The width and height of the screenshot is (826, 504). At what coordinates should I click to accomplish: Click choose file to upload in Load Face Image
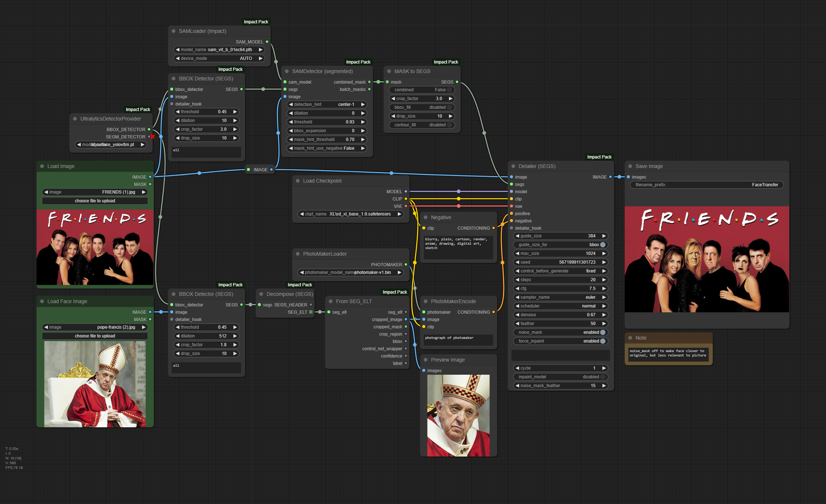tap(95, 336)
